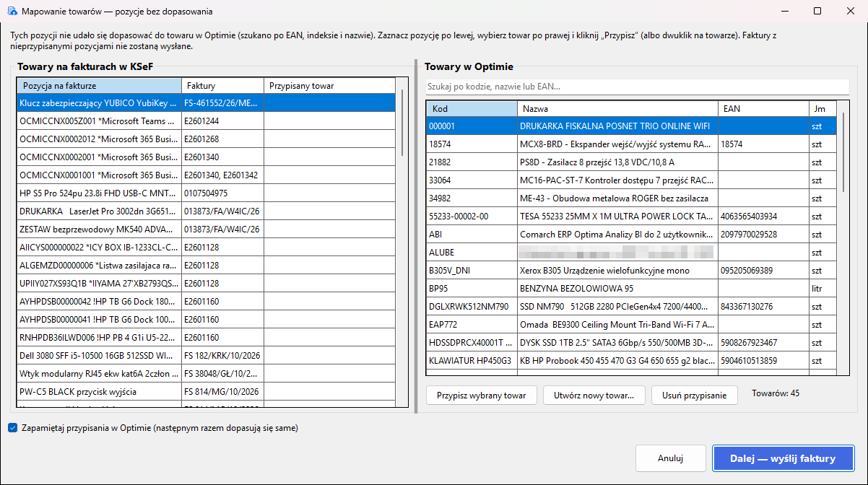This screenshot has height=485, width=868.
Task: Close the Mapowanie towarów window
Action: (851, 12)
